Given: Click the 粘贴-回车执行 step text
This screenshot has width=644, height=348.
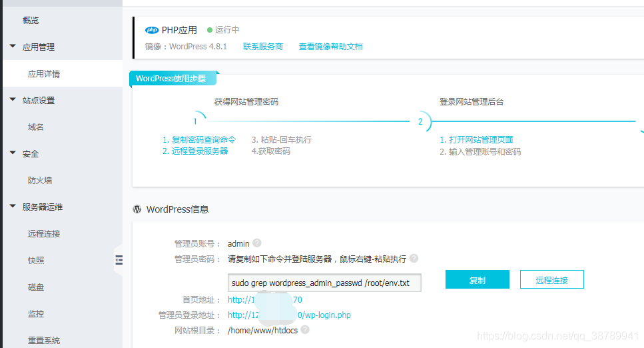Looking at the screenshot, I should 281,139.
